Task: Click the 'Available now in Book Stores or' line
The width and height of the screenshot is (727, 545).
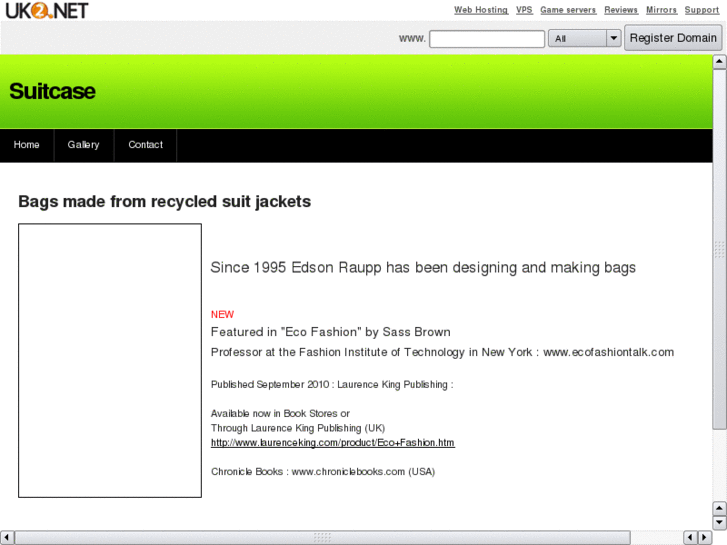Action: pyautogui.click(x=280, y=413)
